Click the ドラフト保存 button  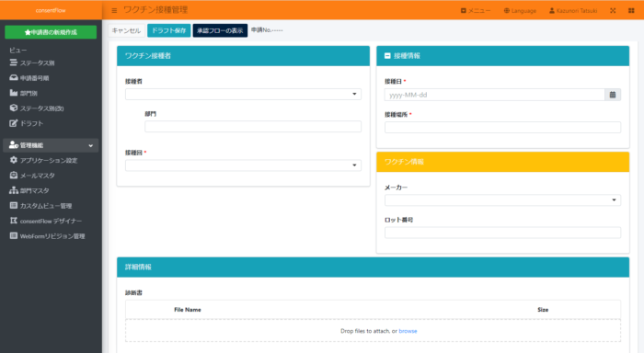tap(168, 30)
